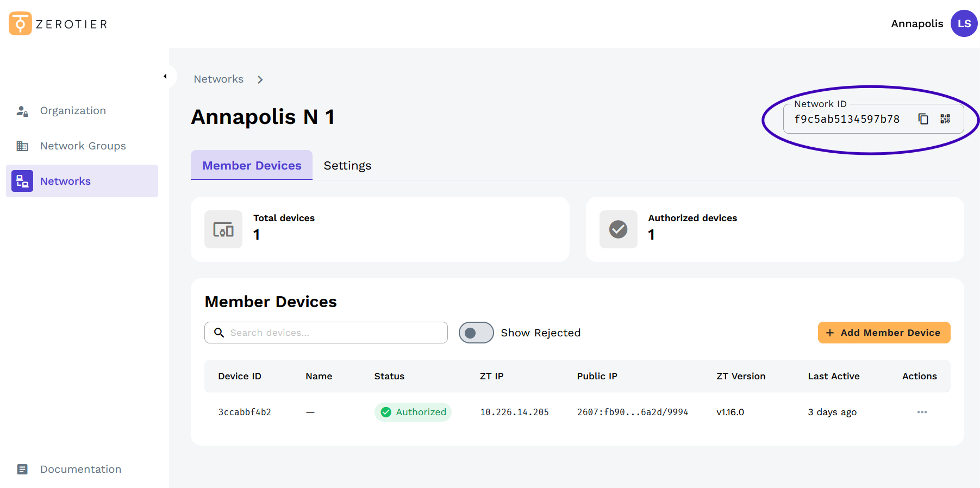Open the Network Groups page
This screenshot has width=980, height=488.
click(x=82, y=146)
